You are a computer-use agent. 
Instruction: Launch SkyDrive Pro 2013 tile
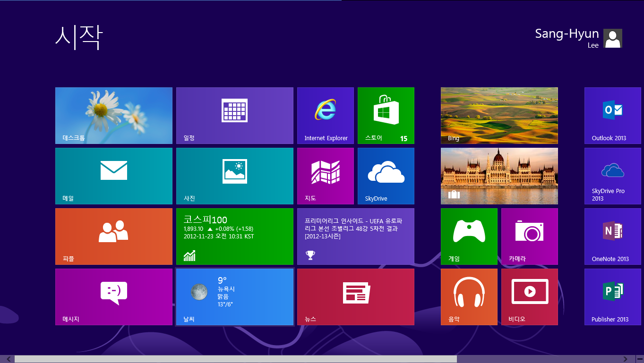[613, 176]
